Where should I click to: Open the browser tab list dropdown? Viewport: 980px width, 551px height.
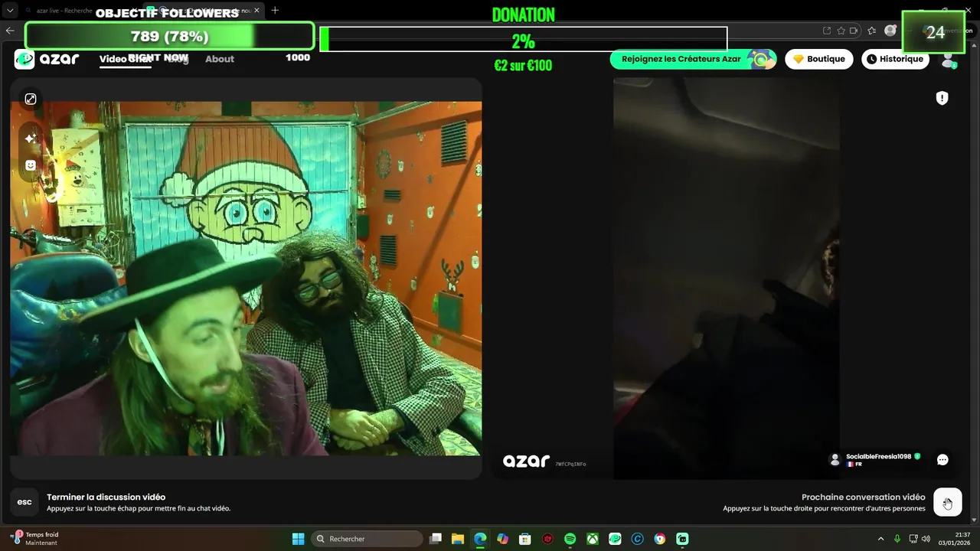(x=10, y=11)
